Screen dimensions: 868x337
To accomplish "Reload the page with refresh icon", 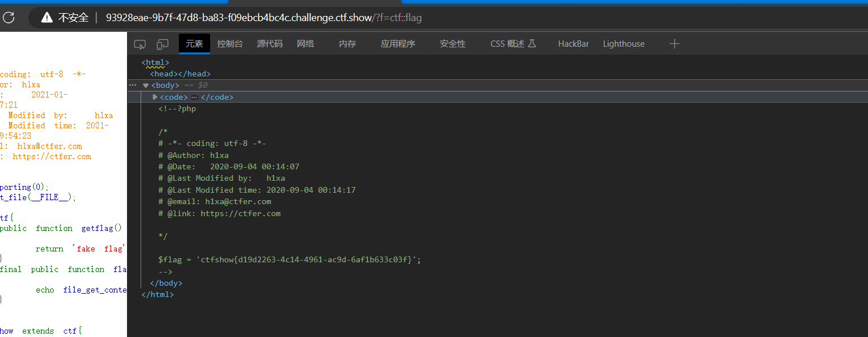I will coord(8,18).
